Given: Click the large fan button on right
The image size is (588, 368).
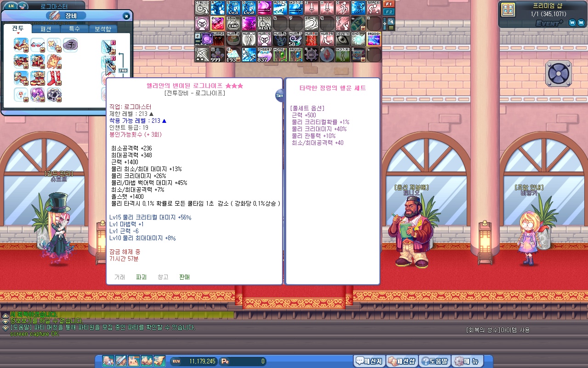Looking at the screenshot, I should 558,74.
